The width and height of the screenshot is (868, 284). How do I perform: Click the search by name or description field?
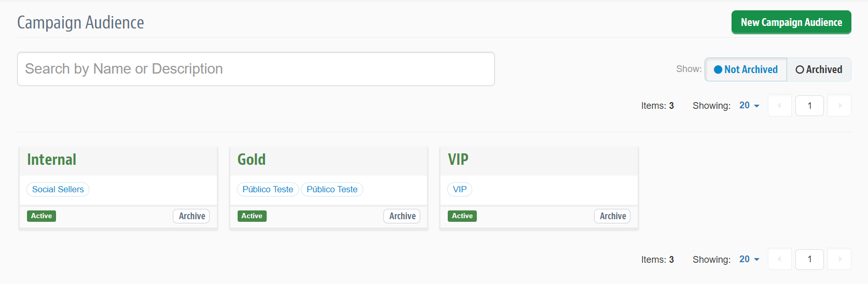tap(256, 69)
